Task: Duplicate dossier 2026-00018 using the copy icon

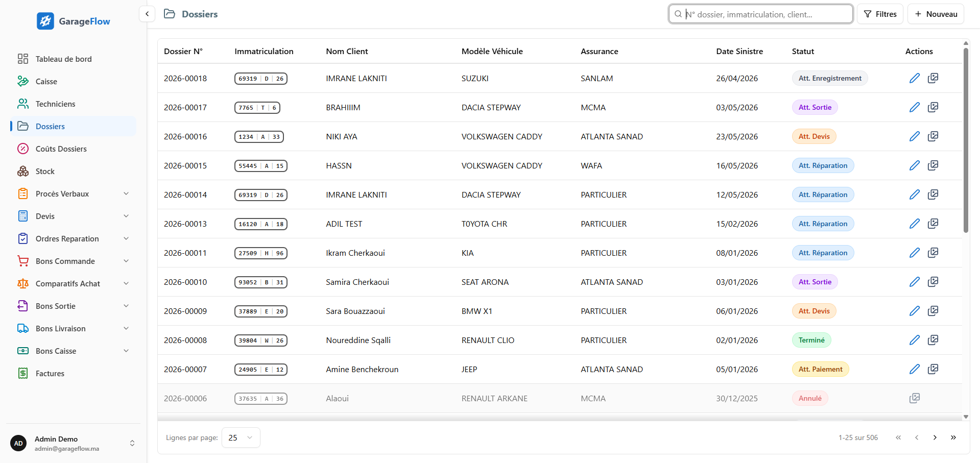Action: (x=933, y=78)
